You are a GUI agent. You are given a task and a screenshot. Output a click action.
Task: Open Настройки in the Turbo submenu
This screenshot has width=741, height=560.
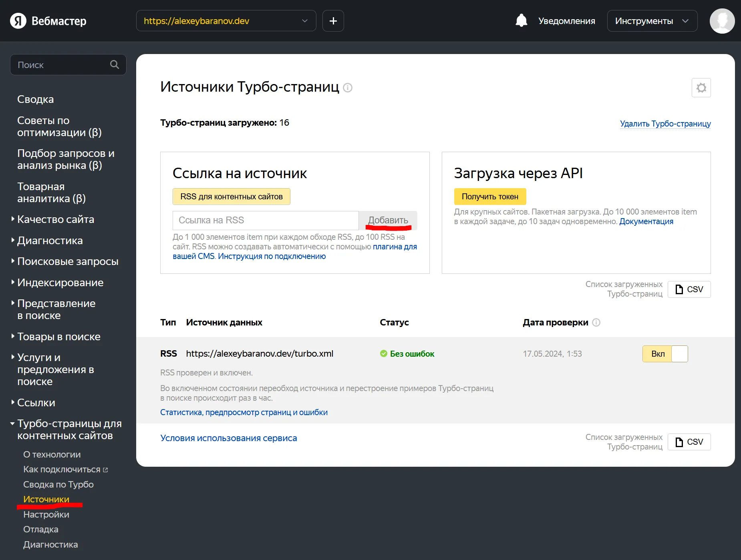(x=46, y=514)
